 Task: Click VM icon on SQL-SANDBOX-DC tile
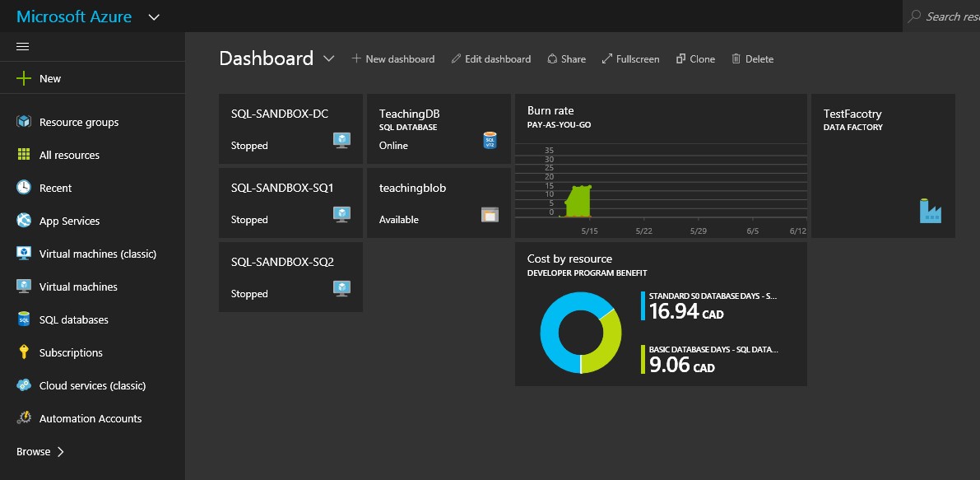(341, 140)
